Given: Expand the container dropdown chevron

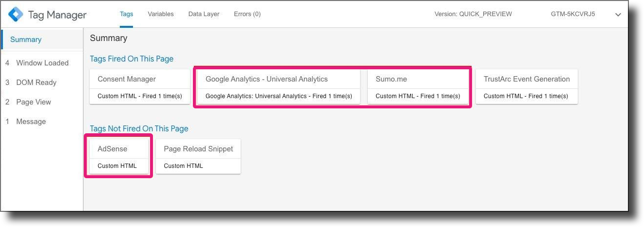Looking at the screenshot, I should [618, 15].
